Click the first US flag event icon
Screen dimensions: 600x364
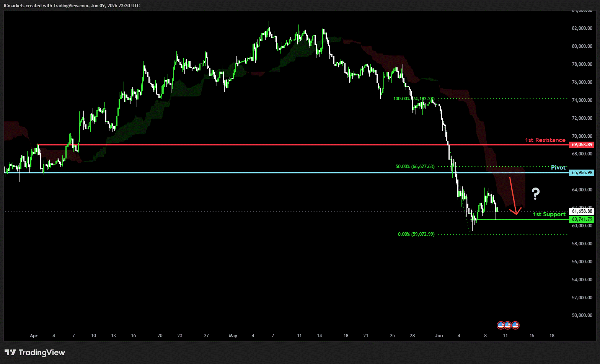point(501,325)
